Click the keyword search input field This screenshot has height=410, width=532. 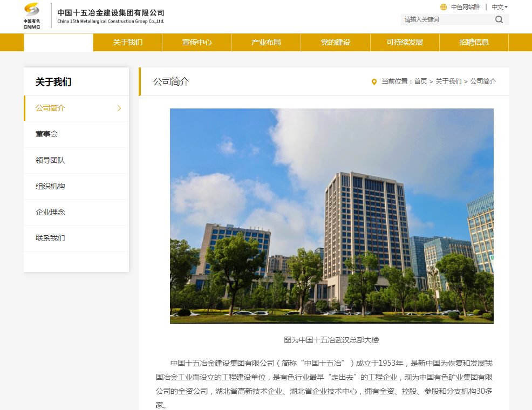(x=447, y=19)
